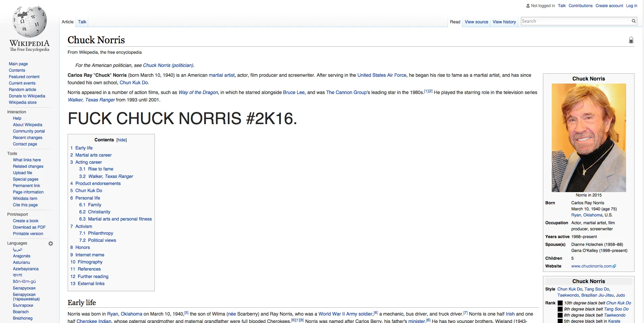Open the Help link in sidebar
The width and height of the screenshot is (644, 323).
click(x=17, y=118)
